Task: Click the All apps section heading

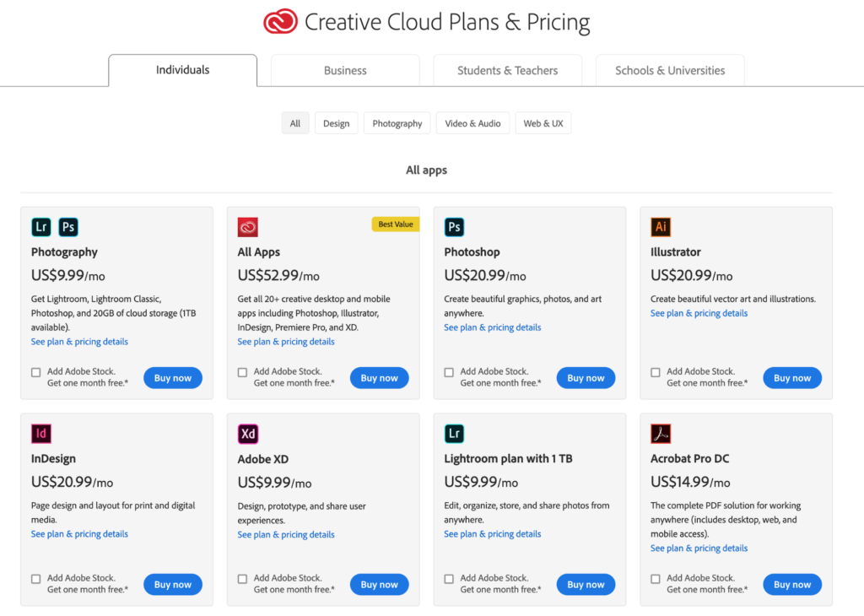Action: click(x=426, y=170)
